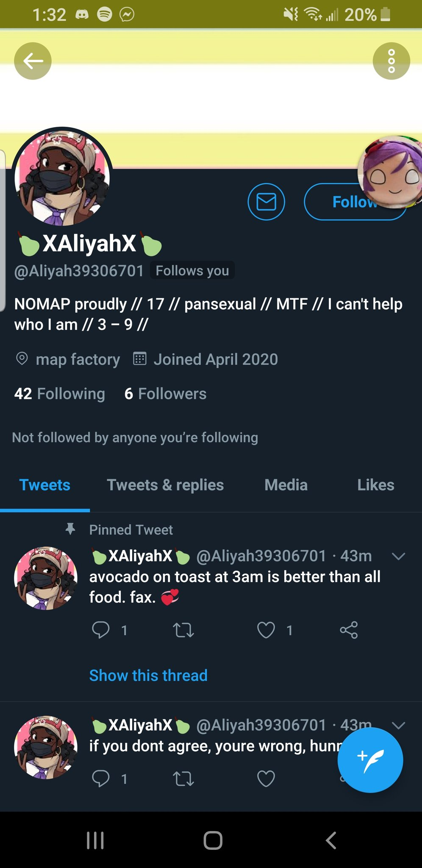422x868 pixels.
Task: Tap the back arrow button
Action: click(33, 61)
